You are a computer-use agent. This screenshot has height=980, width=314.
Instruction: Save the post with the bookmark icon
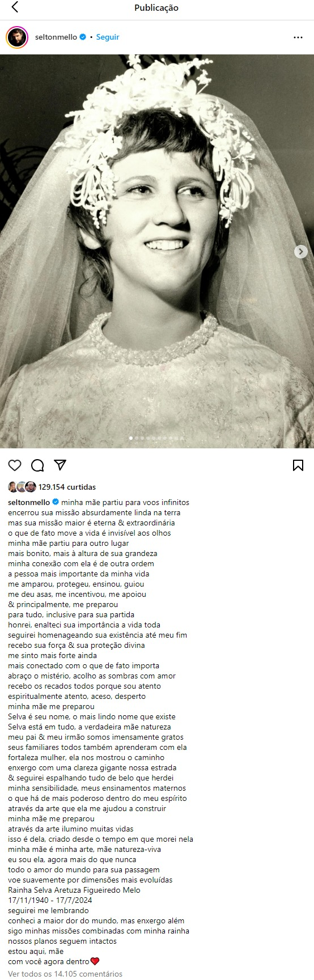[x=298, y=465]
